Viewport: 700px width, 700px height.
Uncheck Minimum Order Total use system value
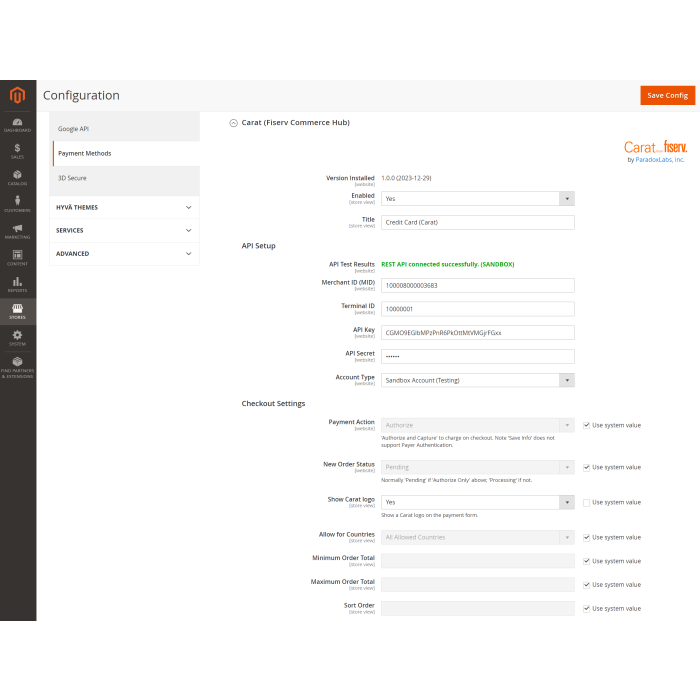pos(586,561)
